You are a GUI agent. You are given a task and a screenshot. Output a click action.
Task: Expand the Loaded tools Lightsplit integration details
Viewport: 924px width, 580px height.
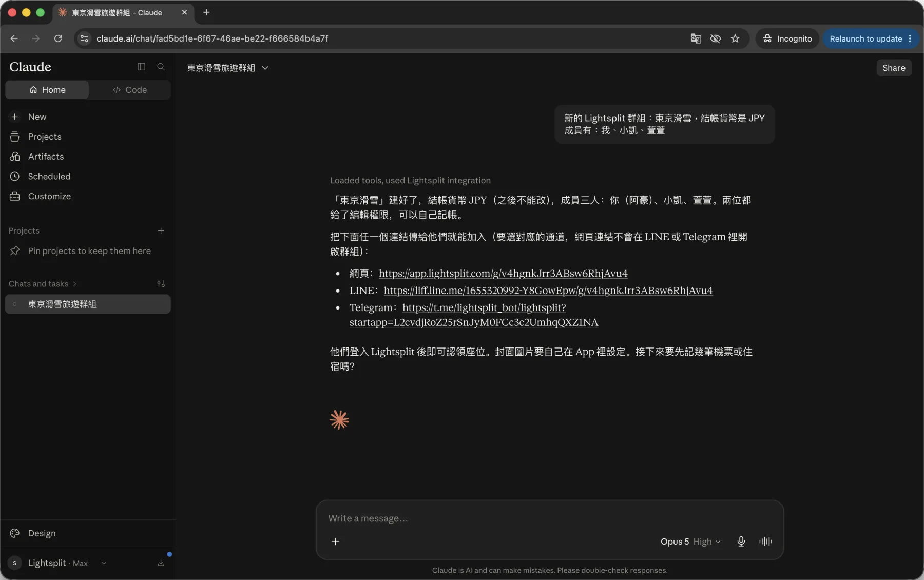pos(410,180)
